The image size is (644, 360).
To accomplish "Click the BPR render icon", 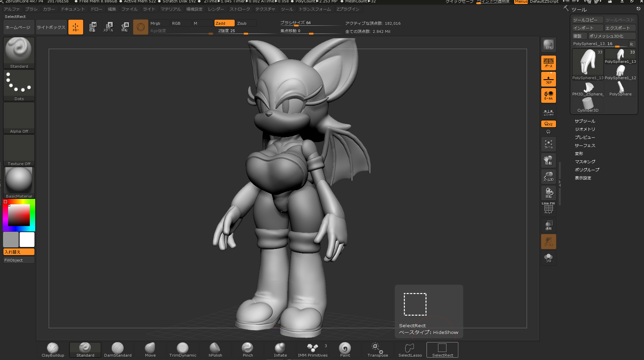I will coord(548,45).
